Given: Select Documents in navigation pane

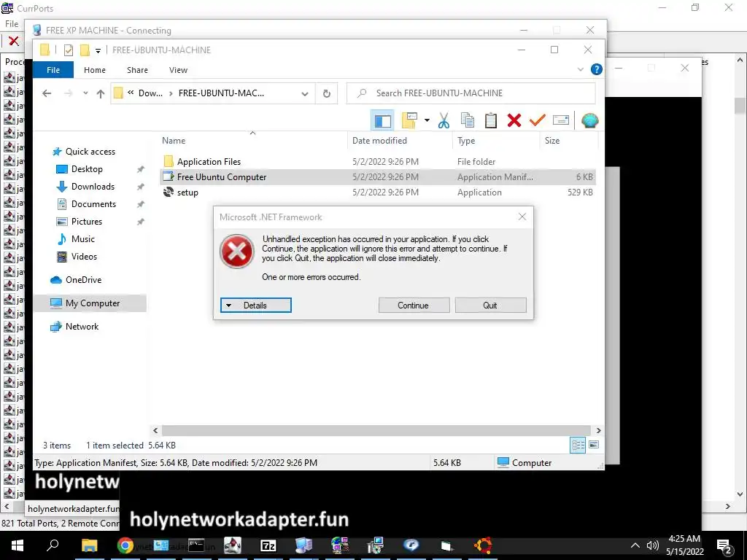Looking at the screenshot, I should tap(93, 204).
